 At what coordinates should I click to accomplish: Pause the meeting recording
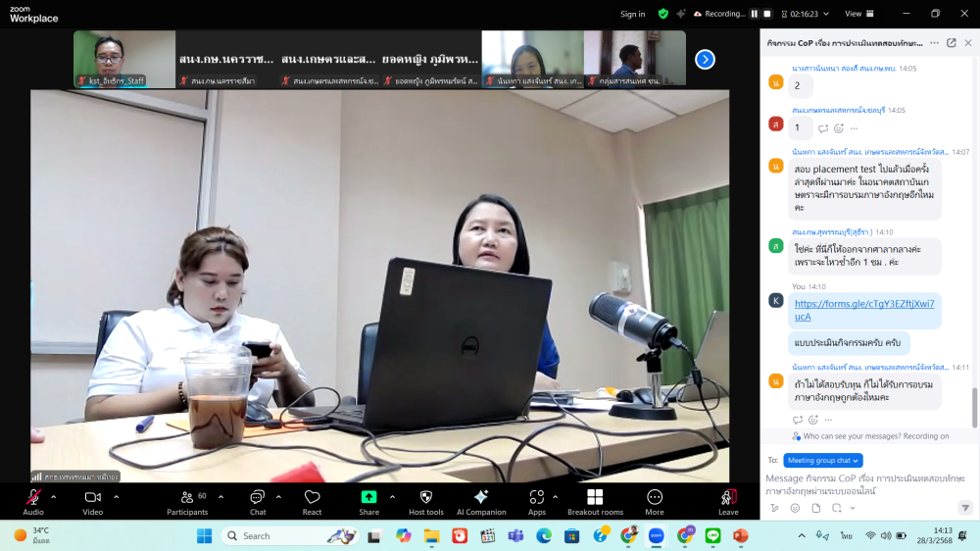(x=755, y=14)
